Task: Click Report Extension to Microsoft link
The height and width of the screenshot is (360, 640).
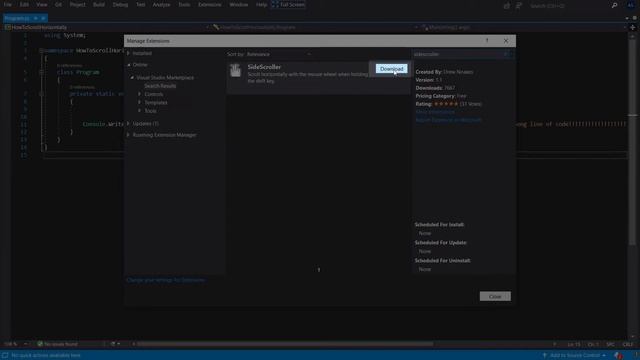Action: pyautogui.click(x=448, y=120)
